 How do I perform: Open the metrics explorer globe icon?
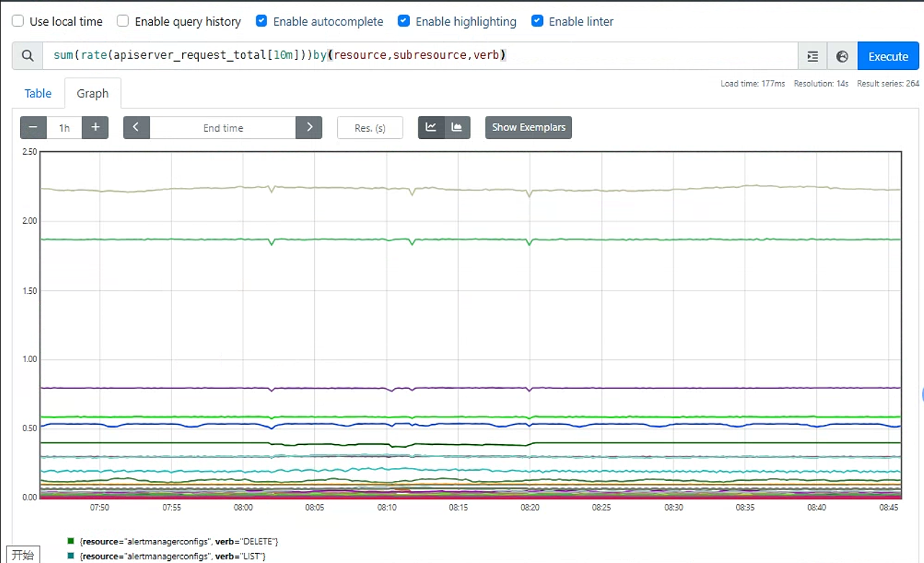click(x=843, y=56)
